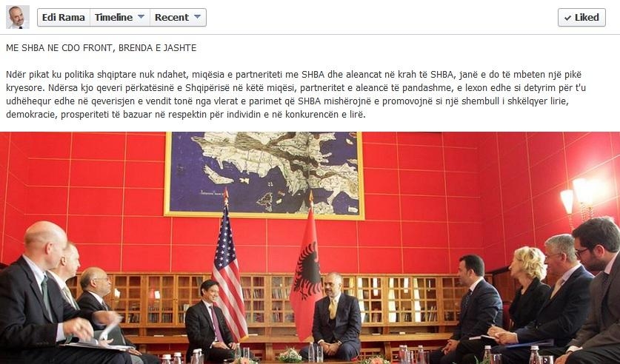Open the Recent dropdown menu
The width and height of the screenshot is (620, 364).
178,17
